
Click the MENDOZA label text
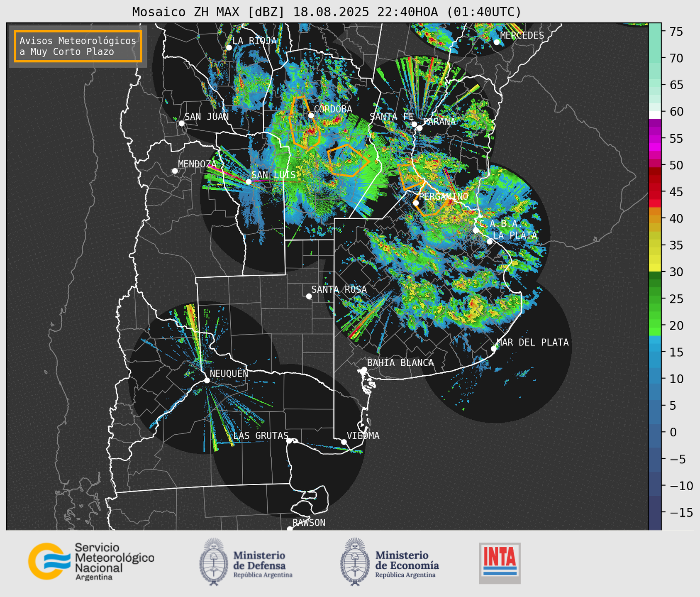pos(197,164)
